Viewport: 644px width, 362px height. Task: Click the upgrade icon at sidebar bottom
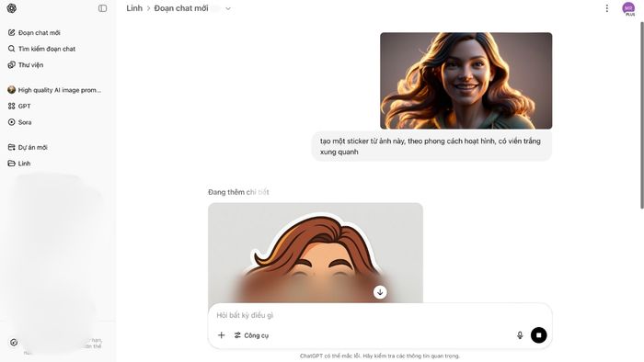pos(14,343)
